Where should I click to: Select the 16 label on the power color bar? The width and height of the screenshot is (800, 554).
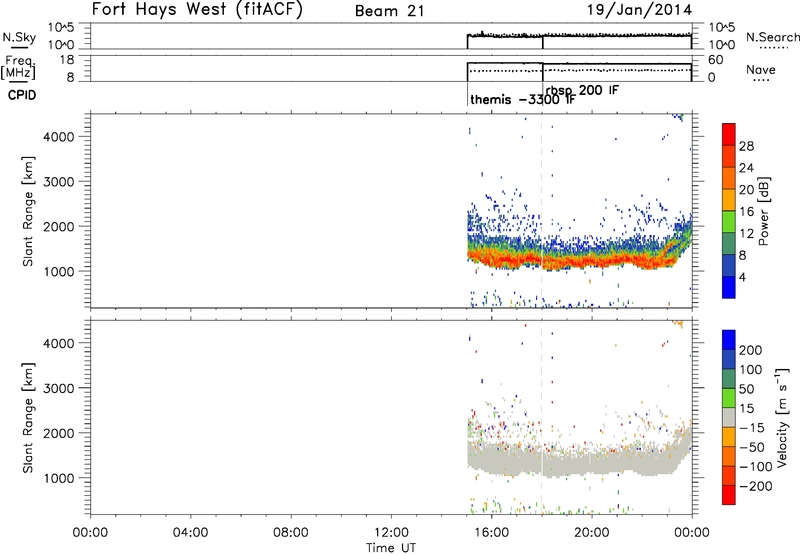pyautogui.click(x=746, y=212)
